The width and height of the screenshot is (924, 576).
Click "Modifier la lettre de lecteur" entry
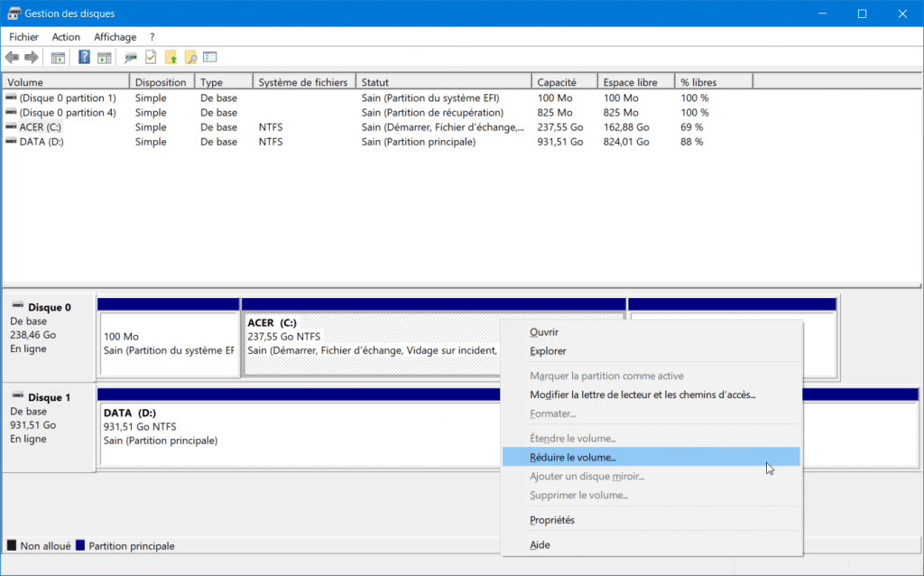[642, 395]
